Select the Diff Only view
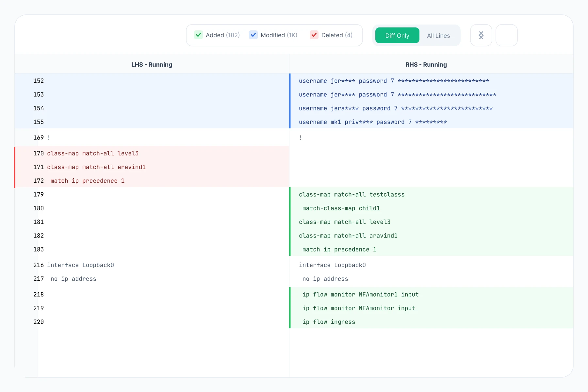The image size is (588, 392). coord(397,36)
